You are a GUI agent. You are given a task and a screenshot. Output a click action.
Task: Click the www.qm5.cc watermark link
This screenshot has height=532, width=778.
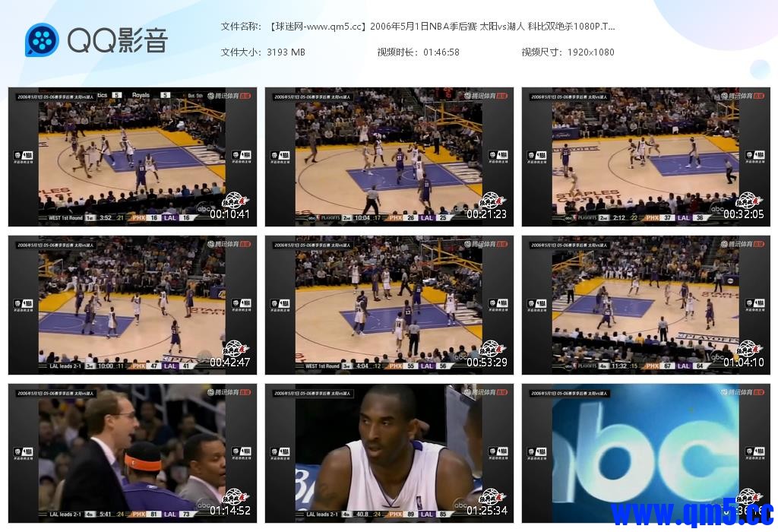tap(691, 513)
